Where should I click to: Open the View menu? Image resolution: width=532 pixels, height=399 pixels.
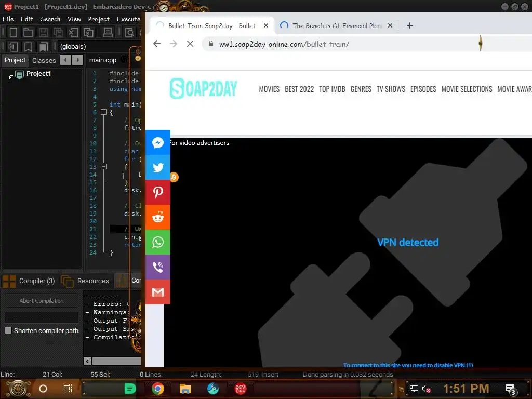click(x=74, y=19)
